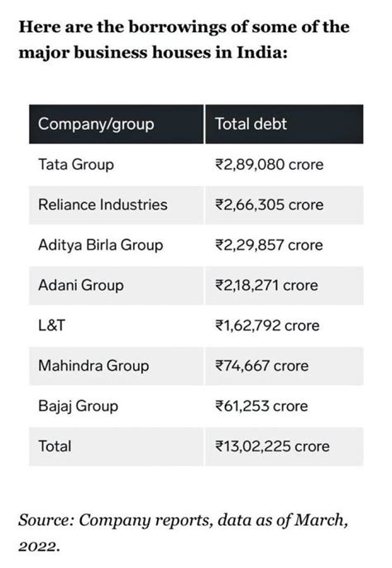Select the Total debt column header

coord(284,124)
